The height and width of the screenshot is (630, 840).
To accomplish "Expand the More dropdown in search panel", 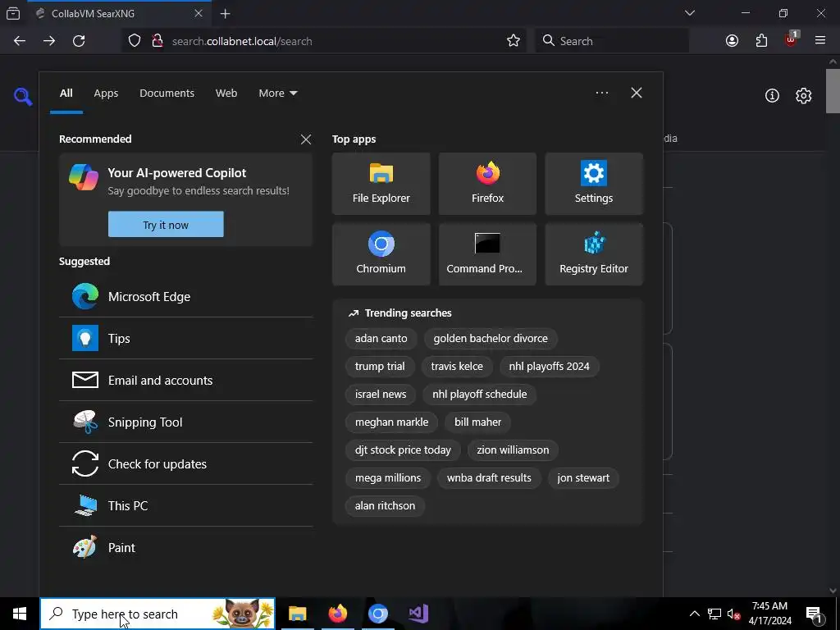I will click(277, 94).
